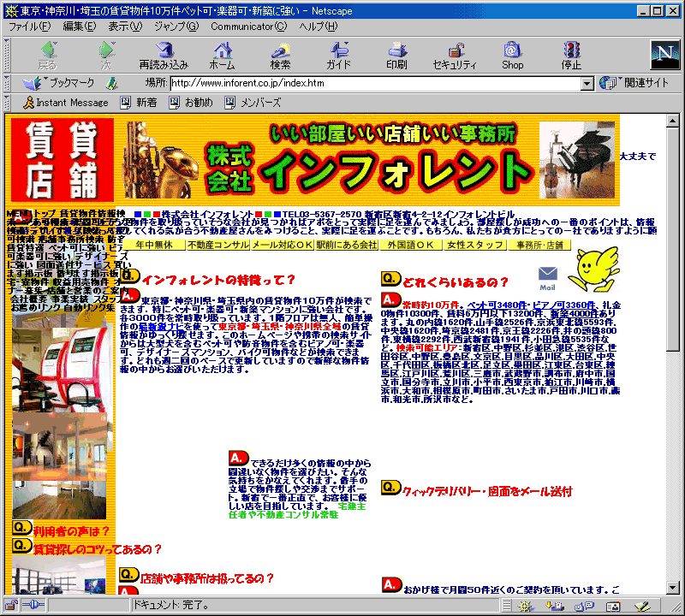685x616 pixels.
Task: Open the メンバーズ personal toolbar bookmark
Action: click(x=253, y=103)
